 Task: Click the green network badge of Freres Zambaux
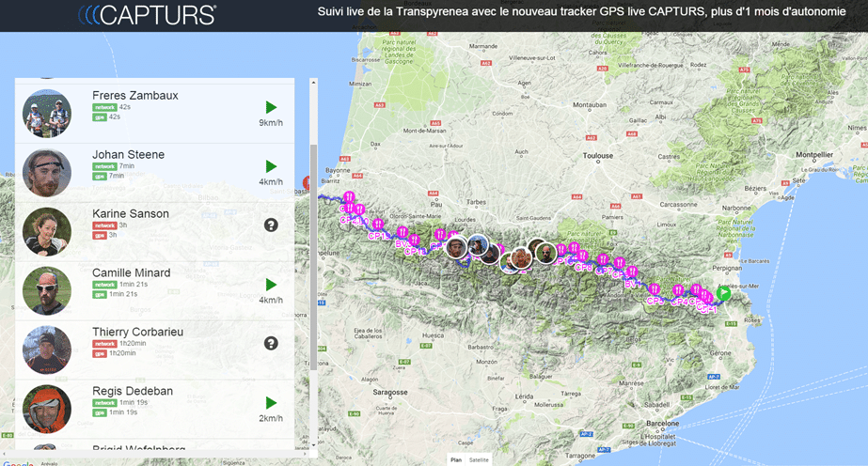(104, 107)
